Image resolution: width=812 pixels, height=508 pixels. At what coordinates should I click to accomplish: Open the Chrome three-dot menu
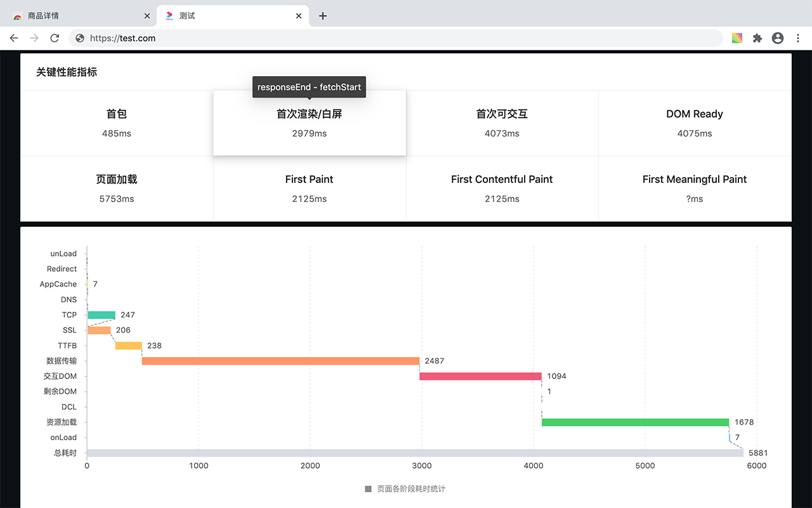(x=798, y=38)
